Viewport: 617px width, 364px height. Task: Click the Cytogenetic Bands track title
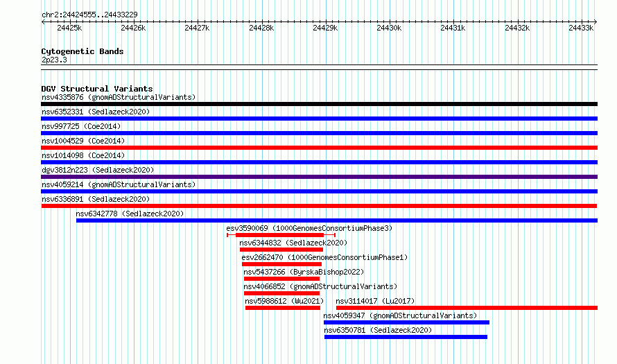[82, 51]
